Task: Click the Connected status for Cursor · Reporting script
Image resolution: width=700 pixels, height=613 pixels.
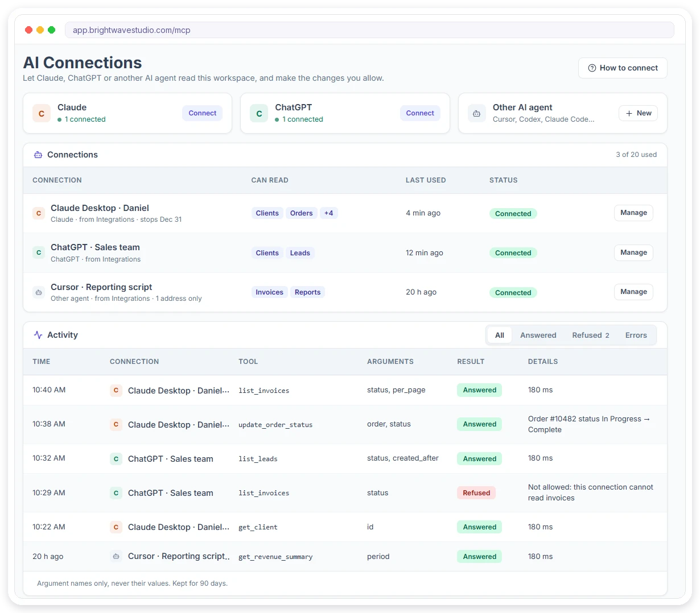Action: [x=513, y=293]
